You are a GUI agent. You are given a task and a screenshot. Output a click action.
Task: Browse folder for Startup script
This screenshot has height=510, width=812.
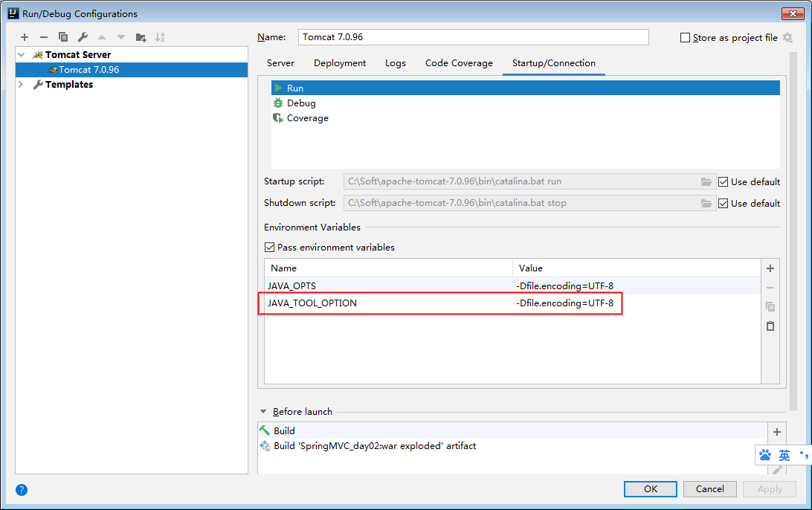click(x=706, y=181)
